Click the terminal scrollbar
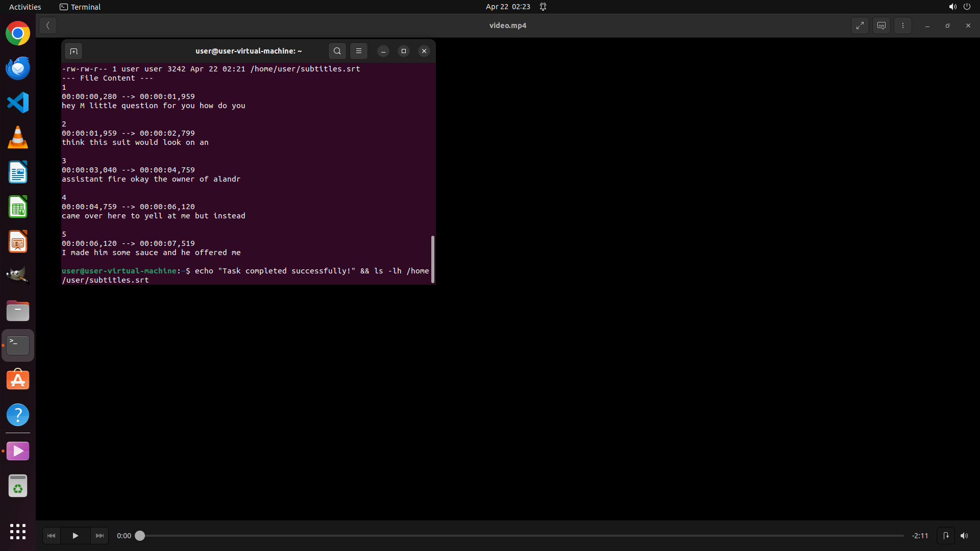Image resolution: width=980 pixels, height=551 pixels. pos(432,259)
